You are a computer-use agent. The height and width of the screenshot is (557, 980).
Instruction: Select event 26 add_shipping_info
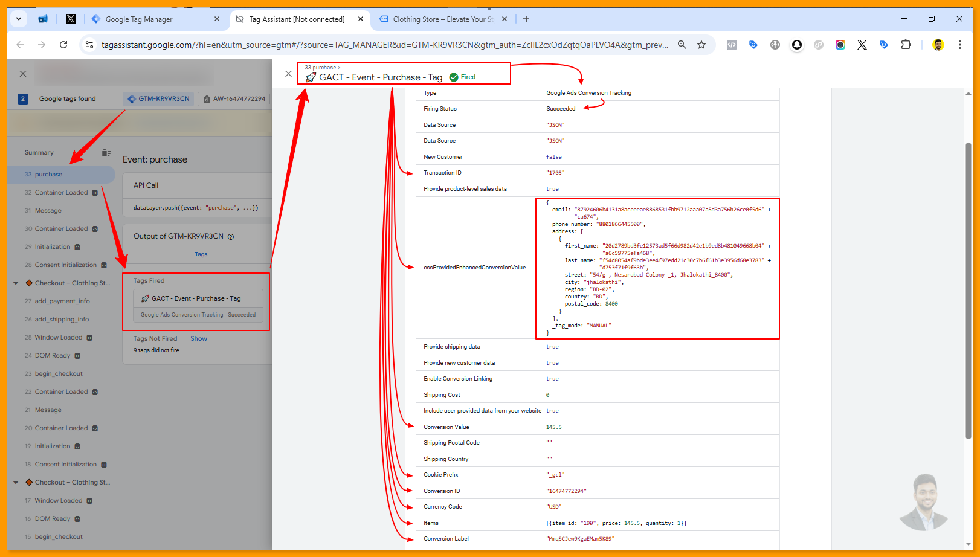61,320
